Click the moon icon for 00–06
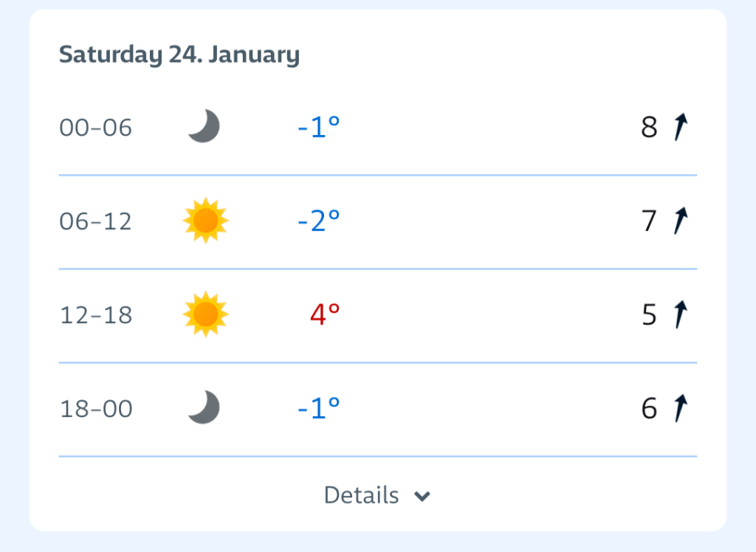This screenshot has width=756, height=552. pyautogui.click(x=204, y=127)
